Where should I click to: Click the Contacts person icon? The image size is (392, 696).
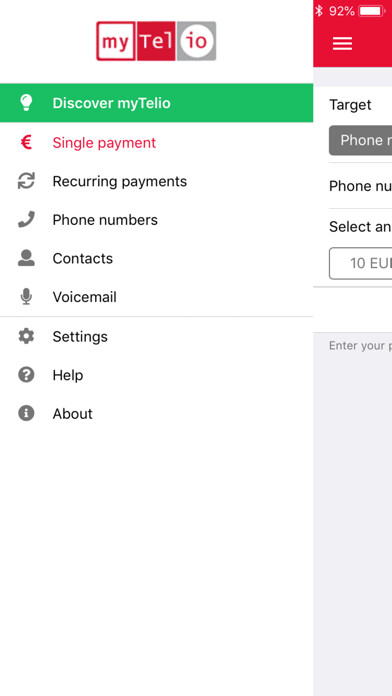coord(26,258)
